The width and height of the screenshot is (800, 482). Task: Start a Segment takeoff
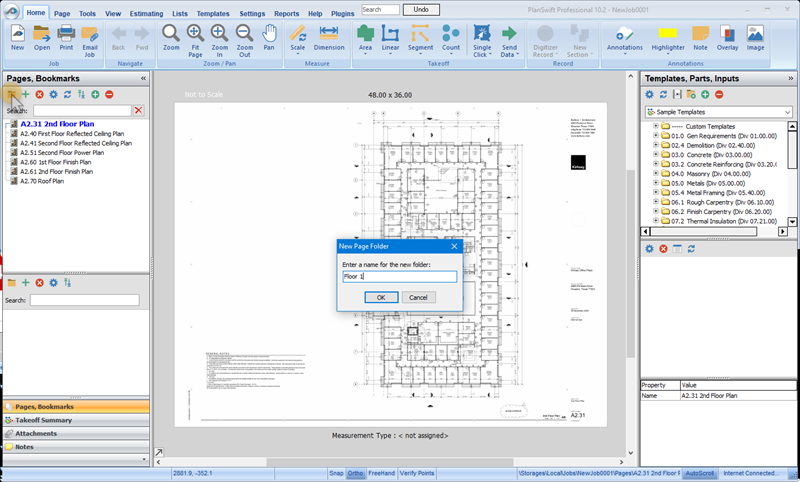pos(420,40)
